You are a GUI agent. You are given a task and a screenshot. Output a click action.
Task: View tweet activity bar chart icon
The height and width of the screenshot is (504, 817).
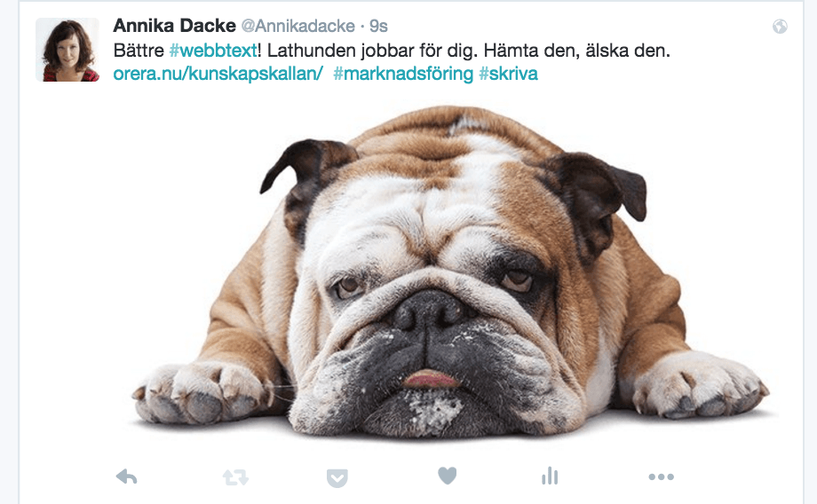click(550, 476)
